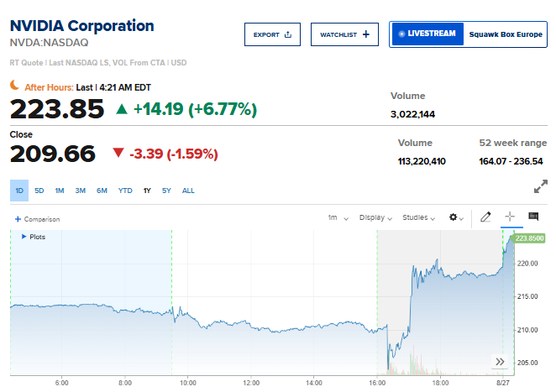Image resolution: width=556 pixels, height=392 pixels.
Task: Open the Display dropdown menu
Action: pyautogui.click(x=375, y=217)
